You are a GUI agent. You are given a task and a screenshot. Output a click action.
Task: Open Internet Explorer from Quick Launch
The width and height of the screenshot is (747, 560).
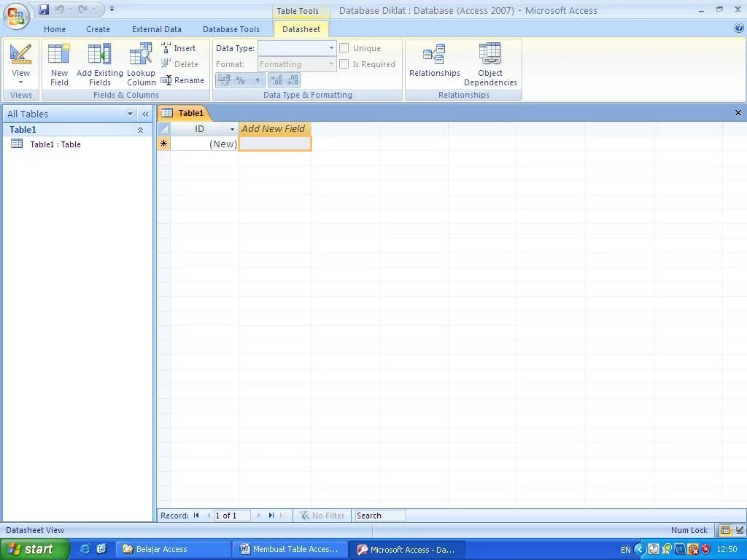point(85,549)
